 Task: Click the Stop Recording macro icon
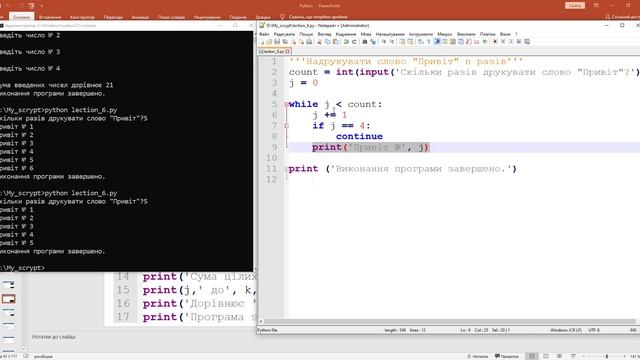pyautogui.click(x=503, y=42)
